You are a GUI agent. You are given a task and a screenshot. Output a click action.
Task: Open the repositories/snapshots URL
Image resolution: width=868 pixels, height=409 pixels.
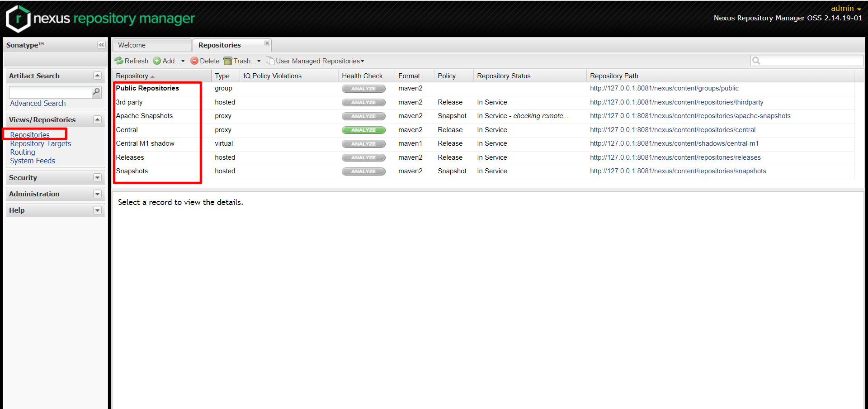click(678, 171)
